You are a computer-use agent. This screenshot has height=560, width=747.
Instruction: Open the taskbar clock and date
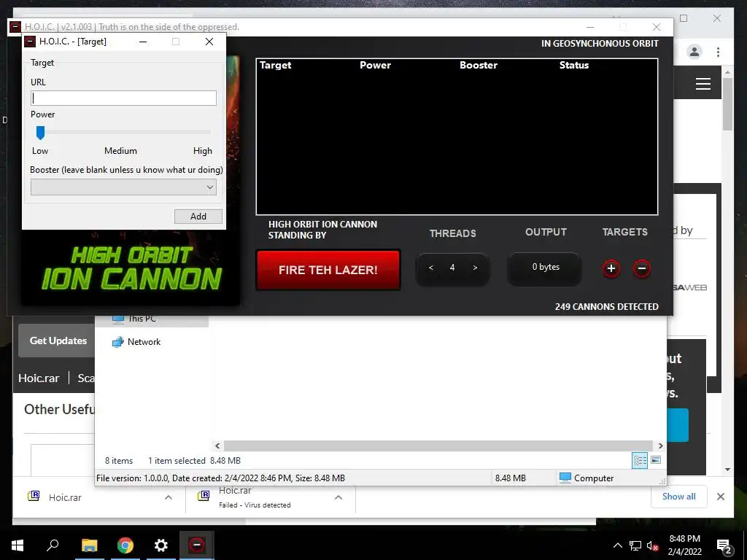pyautogui.click(x=684, y=545)
